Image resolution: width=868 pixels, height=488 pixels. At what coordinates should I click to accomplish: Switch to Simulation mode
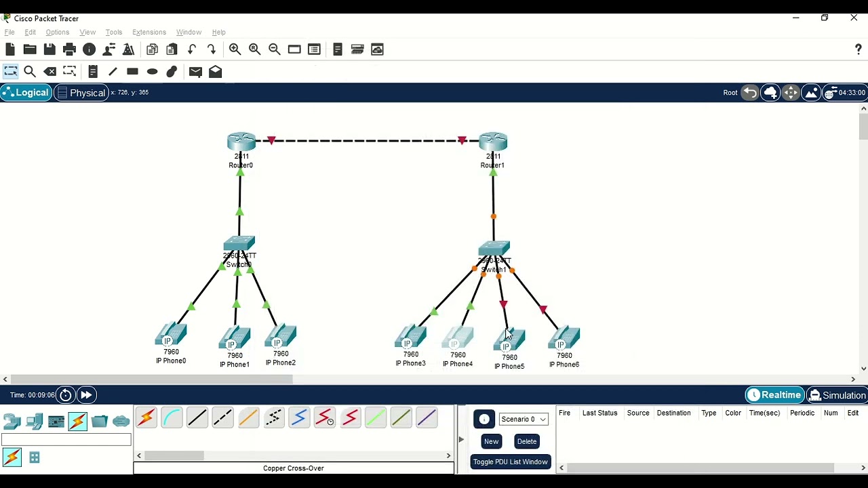pos(837,395)
